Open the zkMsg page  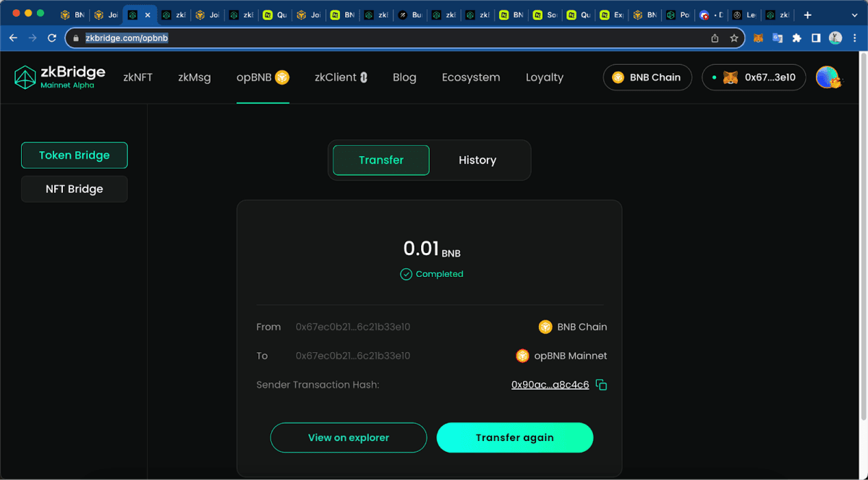(195, 77)
